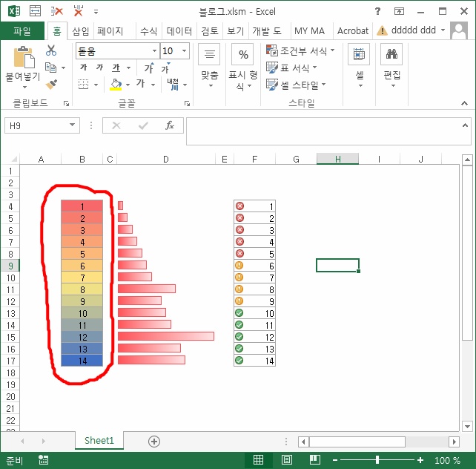Select row 9 header
The image size is (476, 469).
click(x=10, y=266)
